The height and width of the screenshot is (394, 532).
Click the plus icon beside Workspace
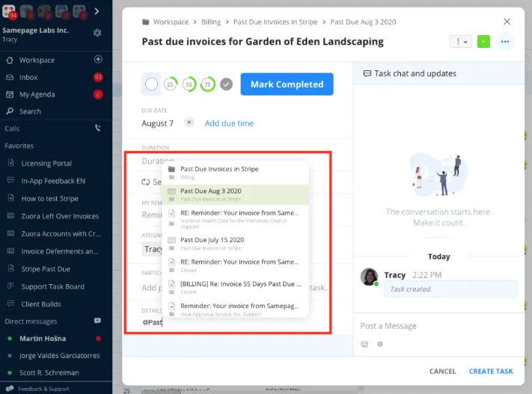pos(98,59)
